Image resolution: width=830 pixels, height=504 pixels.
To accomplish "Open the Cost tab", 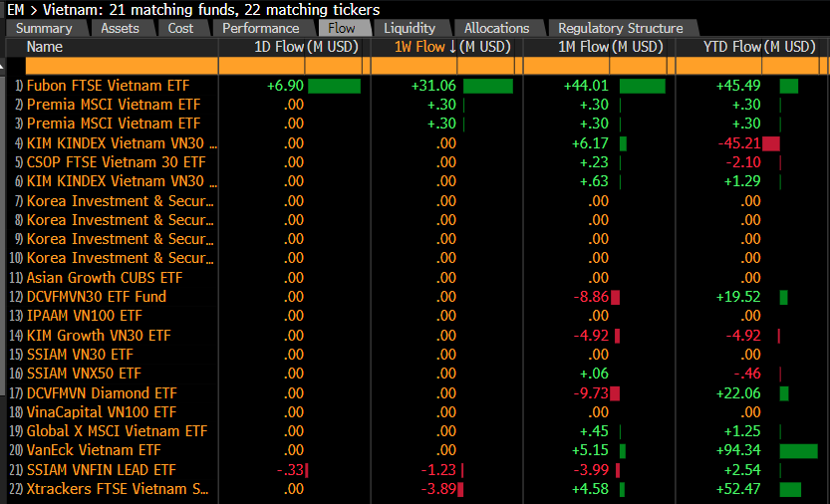I will 181,29.
